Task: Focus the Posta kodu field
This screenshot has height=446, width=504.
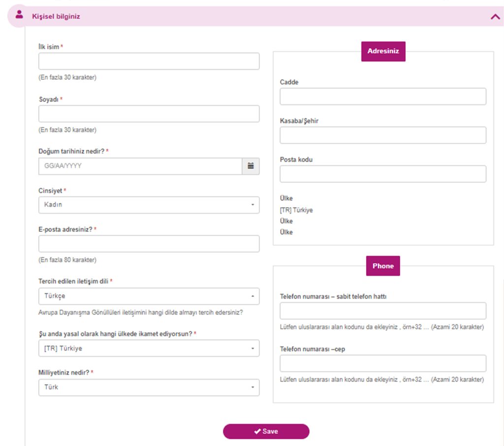Action: 383,174
